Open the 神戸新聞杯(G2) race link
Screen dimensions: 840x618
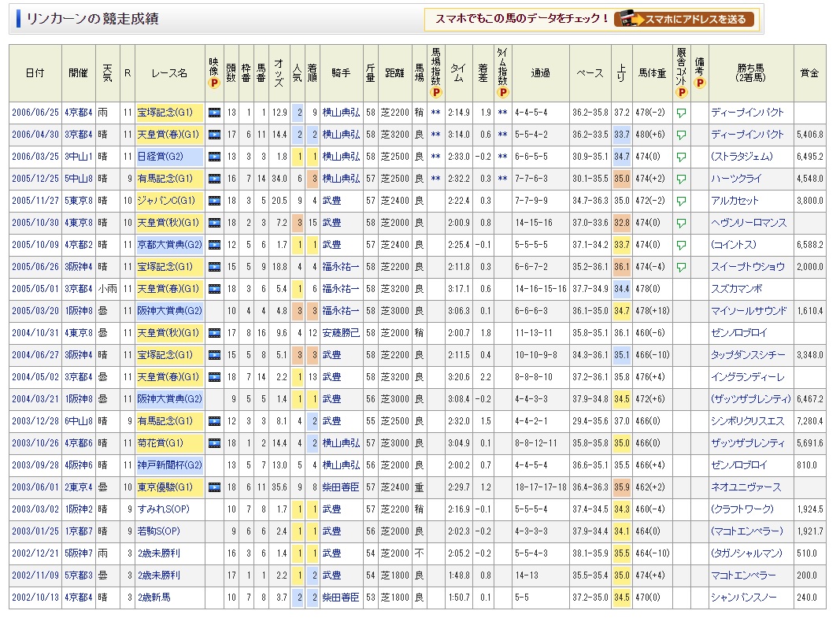[170, 464]
